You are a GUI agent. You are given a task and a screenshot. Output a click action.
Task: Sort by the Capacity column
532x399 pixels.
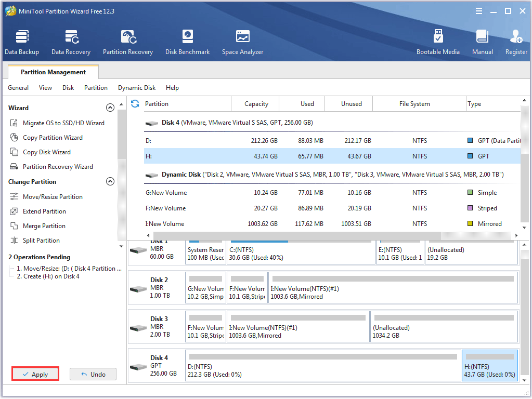pyautogui.click(x=255, y=104)
